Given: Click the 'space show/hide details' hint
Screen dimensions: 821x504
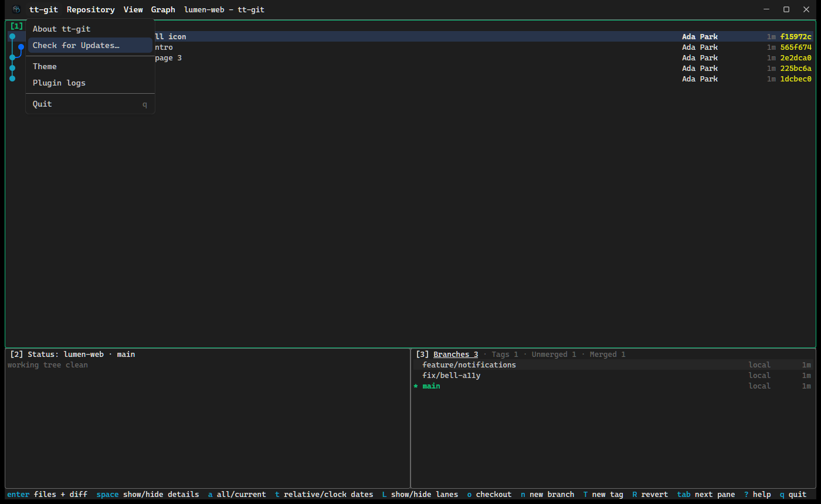Looking at the screenshot, I should click(x=148, y=494).
